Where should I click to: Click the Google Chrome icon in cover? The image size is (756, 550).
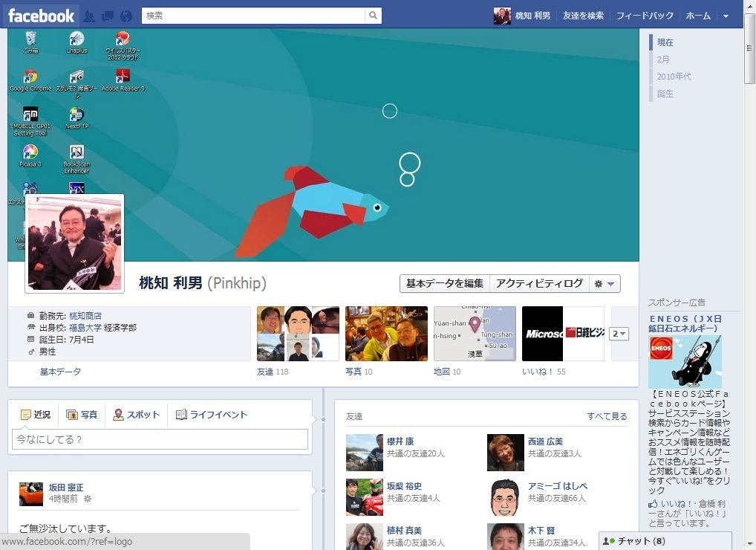pyautogui.click(x=30, y=80)
